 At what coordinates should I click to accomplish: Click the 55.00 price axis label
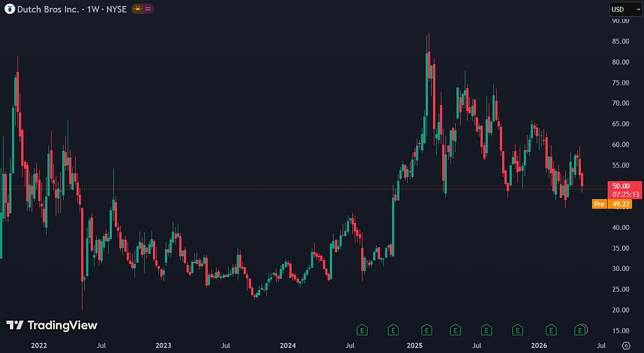[x=620, y=165]
